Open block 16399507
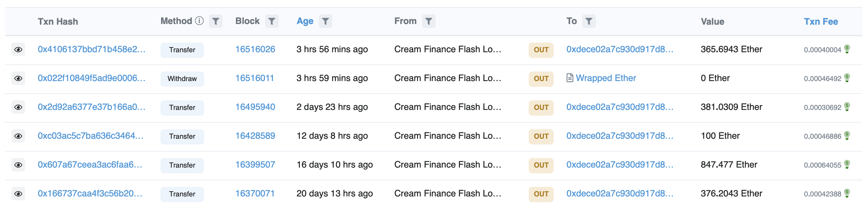 click(255, 165)
